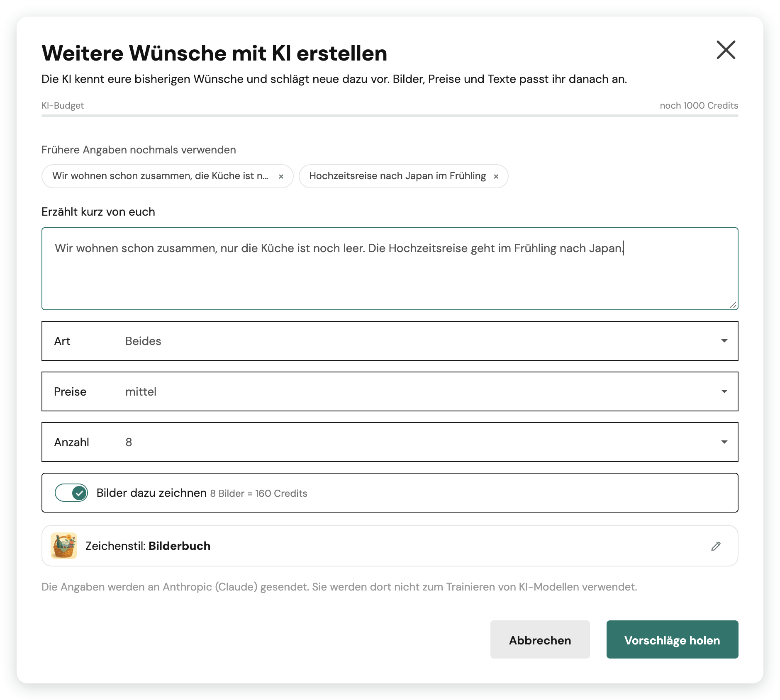The image size is (780, 700).
Task: Click the 'KI-Budget' label
Action: pos(63,105)
